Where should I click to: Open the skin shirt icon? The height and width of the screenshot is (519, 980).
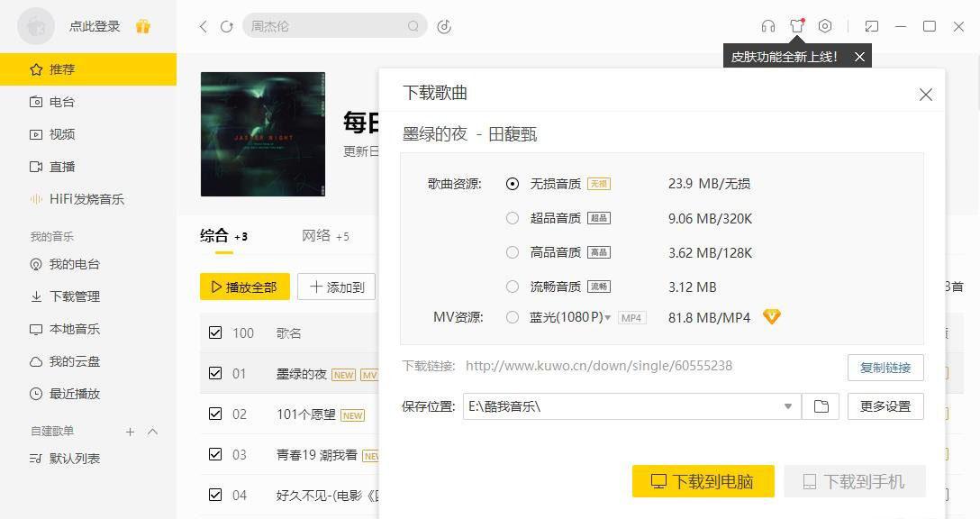797,25
